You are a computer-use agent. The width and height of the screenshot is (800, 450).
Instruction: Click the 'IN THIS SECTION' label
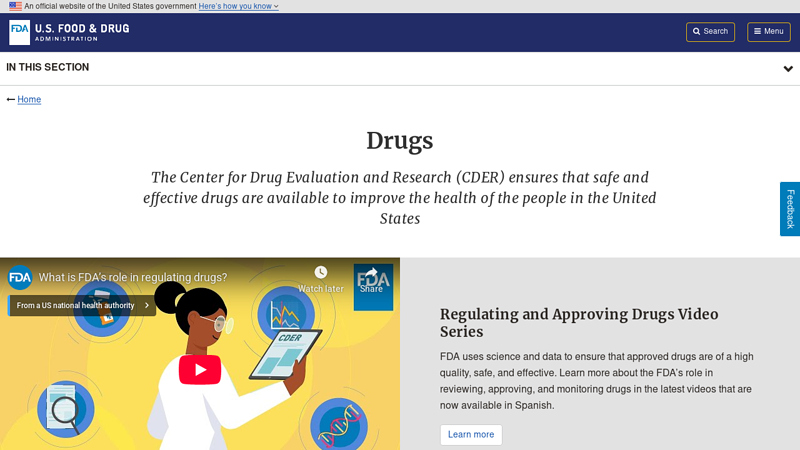click(x=47, y=67)
